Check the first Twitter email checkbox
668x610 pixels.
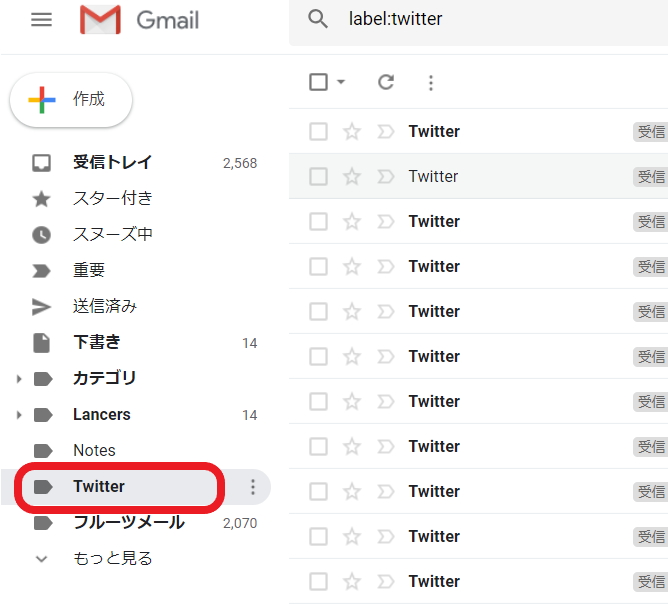pos(318,132)
